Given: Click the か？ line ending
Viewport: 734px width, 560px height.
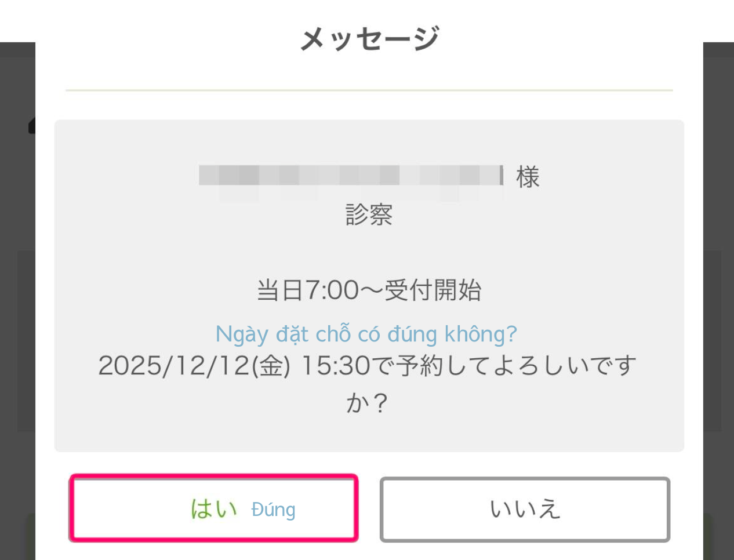Looking at the screenshot, I should (366, 403).
